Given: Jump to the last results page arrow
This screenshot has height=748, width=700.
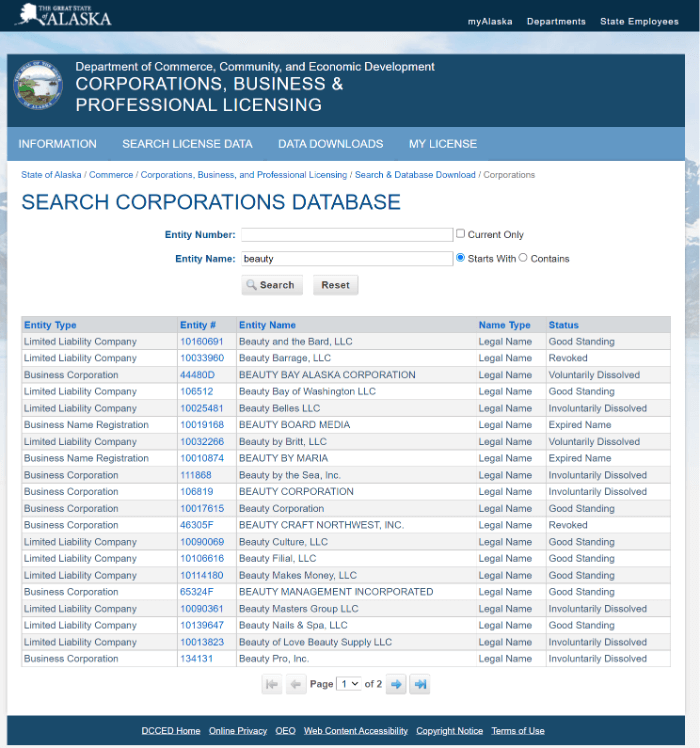Looking at the screenshot, I should (x=420, y=684).
